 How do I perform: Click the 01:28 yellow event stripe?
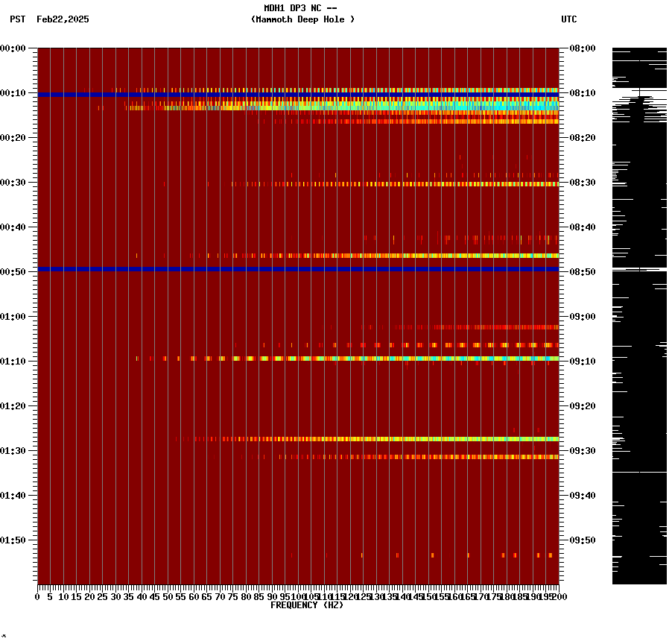(x=335, y=440)
